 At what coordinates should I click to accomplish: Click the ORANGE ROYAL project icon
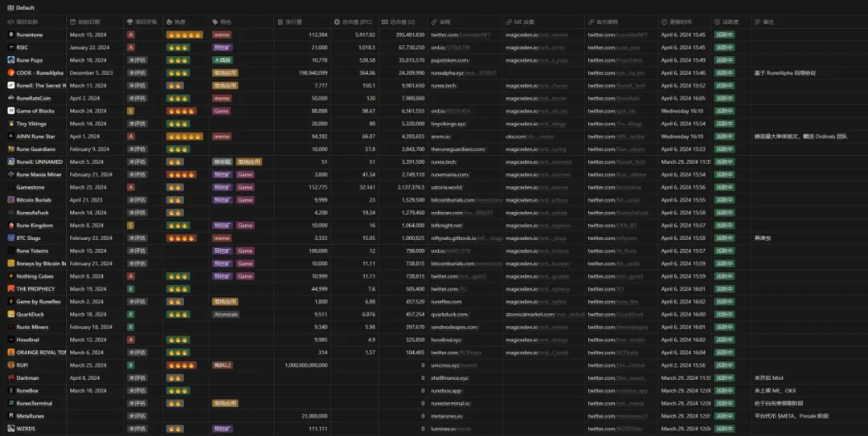pos(11,353)
